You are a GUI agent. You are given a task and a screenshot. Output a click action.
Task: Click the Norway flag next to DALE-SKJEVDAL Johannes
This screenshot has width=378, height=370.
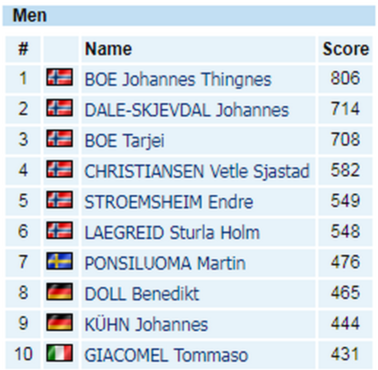[59, 108]
